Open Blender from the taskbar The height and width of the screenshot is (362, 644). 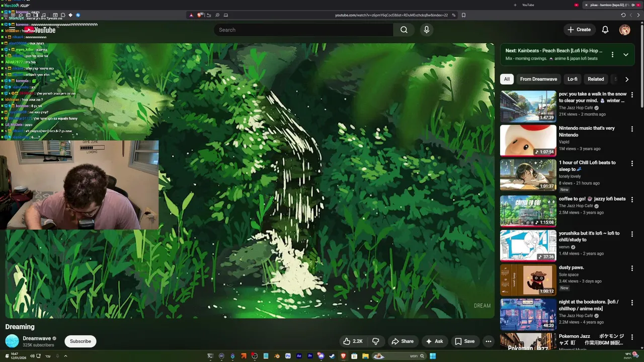click(277, 356)
